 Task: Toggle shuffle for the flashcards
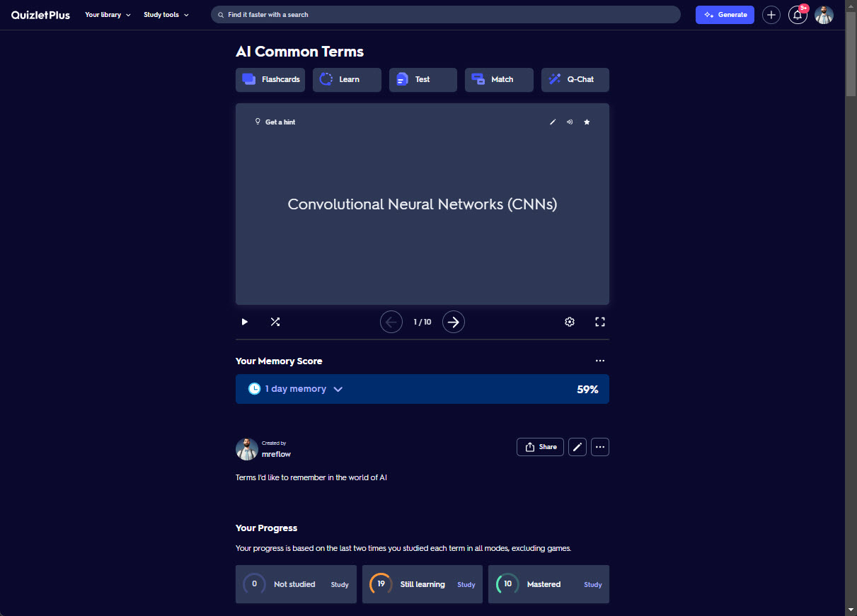pyautogui.click(x=275, y=322)
